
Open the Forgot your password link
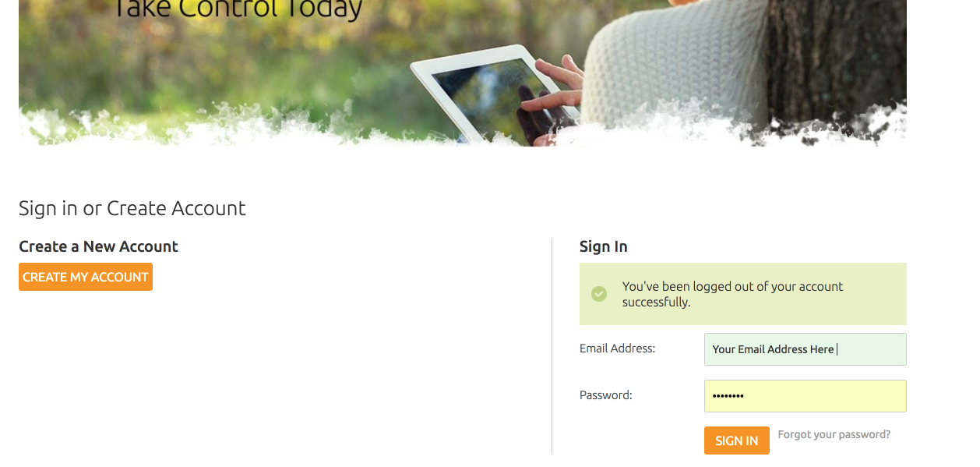click(x=834, y=434)
